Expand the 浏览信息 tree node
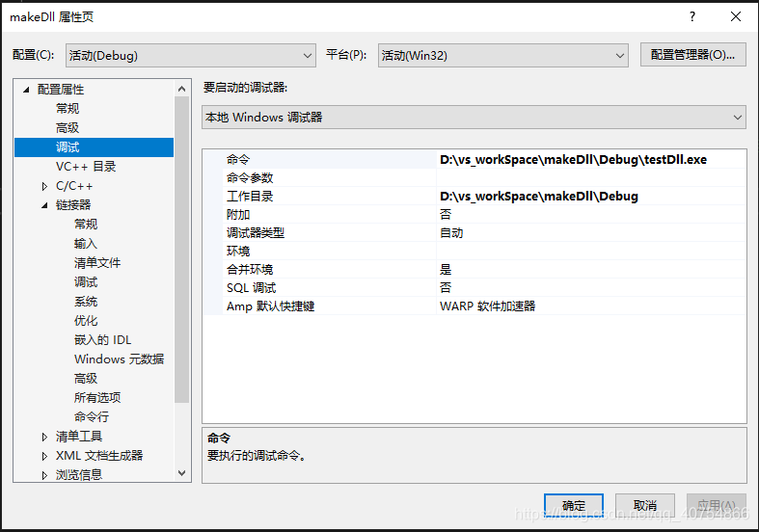Viewport: 759px width, 532px height. [x=44, y=475]
